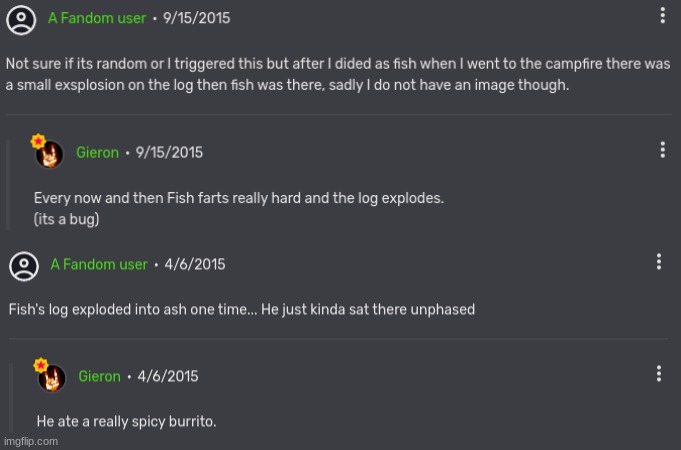Open the three-dot menu on the small explosion comment
The width and height of the screenshot is (681, 450).
tap(662, 15)
